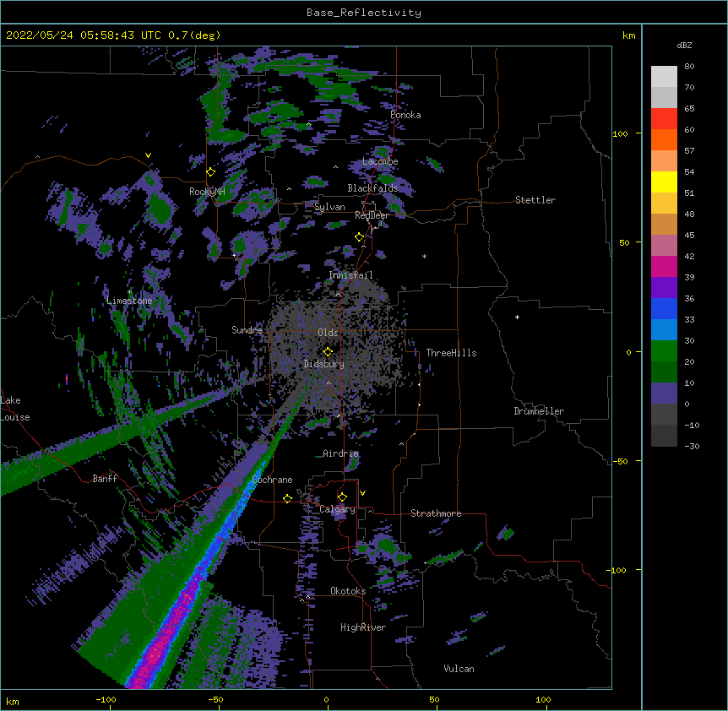Click the Lacombe city label
Viewport: 728px width, 711px height.
coord(380,161)
